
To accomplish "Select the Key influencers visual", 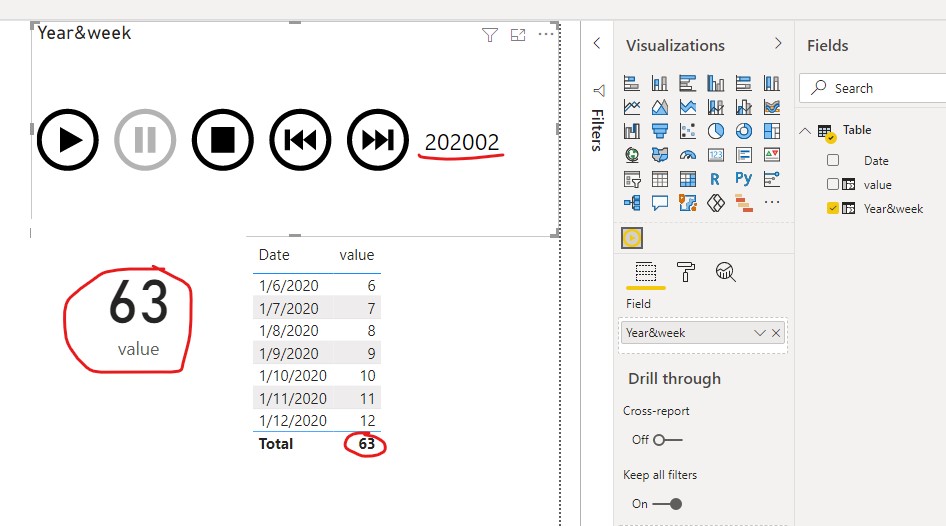I will [772, 179].
